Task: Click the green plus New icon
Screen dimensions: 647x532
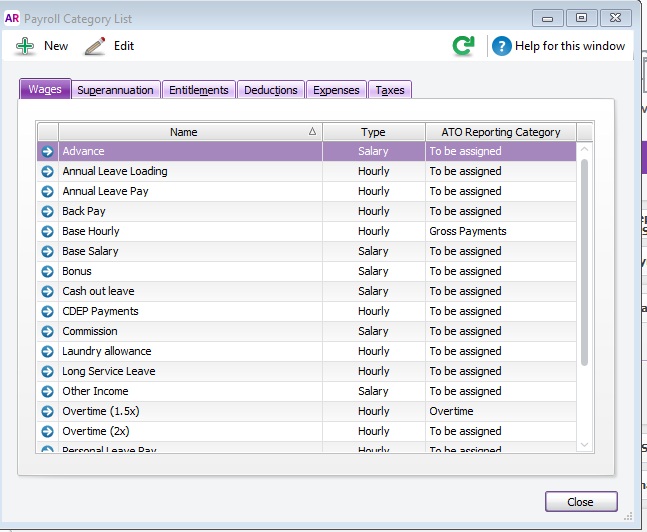Action: (x=25, y=46)
